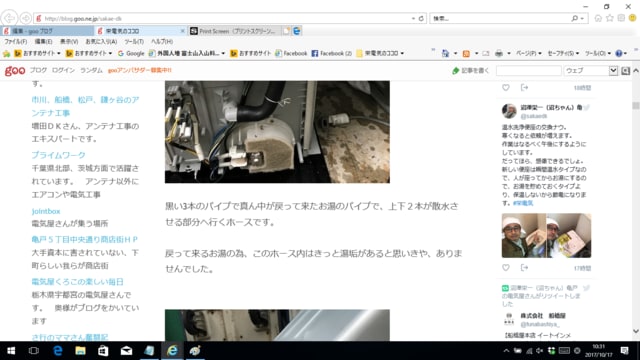Click the goo search submit icon
The height and width of the screenshot is (360, 640).
point(625,71)
